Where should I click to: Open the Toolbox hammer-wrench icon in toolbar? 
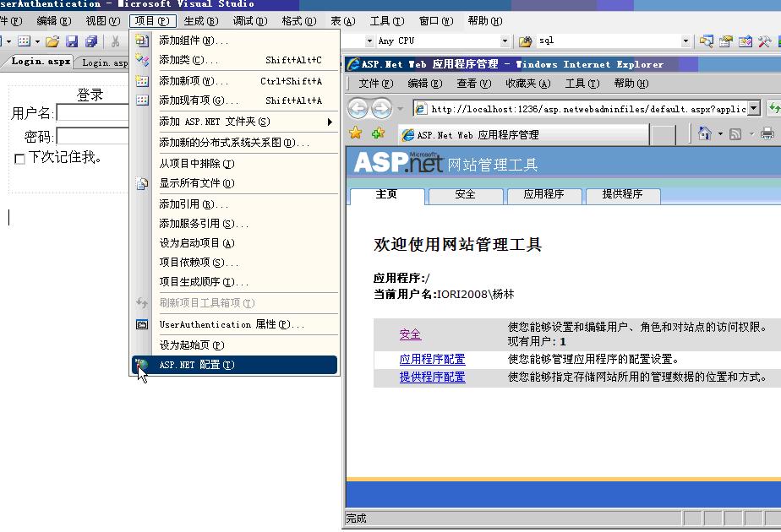click(764, 41)
